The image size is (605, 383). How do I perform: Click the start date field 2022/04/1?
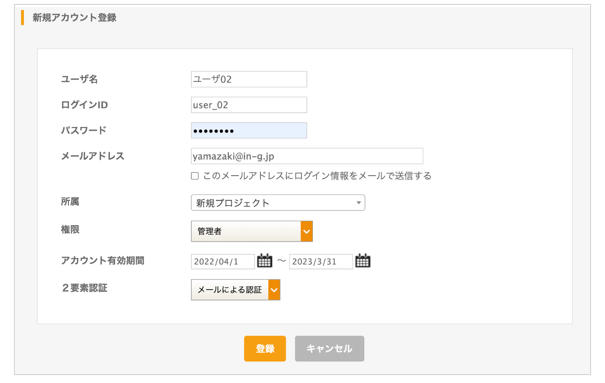223,262
